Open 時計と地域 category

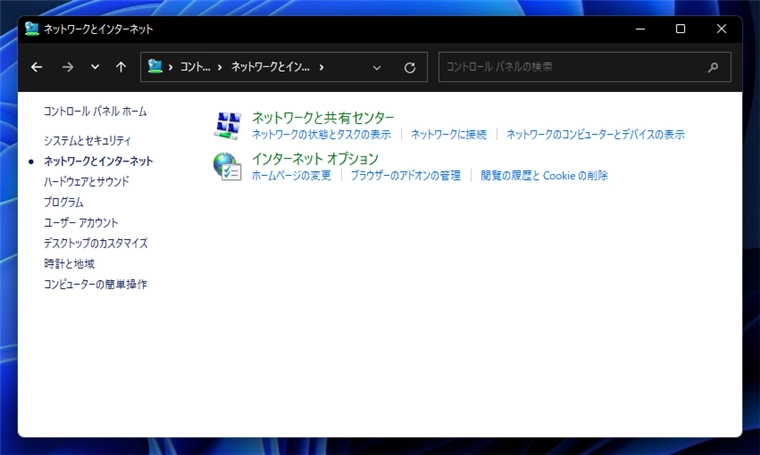tap(69, 264)
